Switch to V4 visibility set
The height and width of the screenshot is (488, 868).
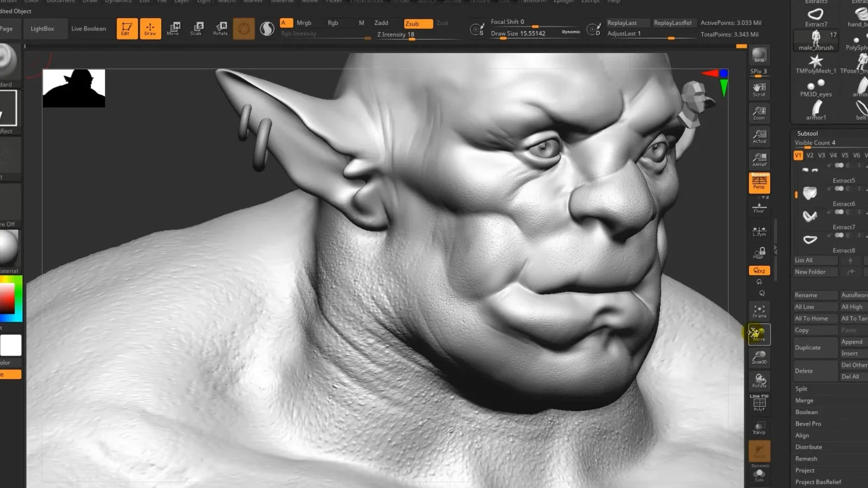[x=833, y=155]
